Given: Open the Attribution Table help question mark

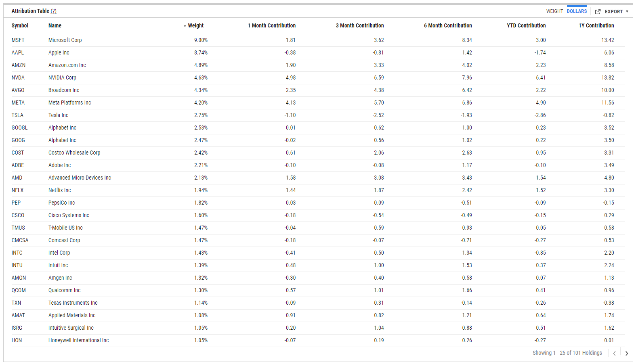Looking at the screenshot, I should click(53, 11).
